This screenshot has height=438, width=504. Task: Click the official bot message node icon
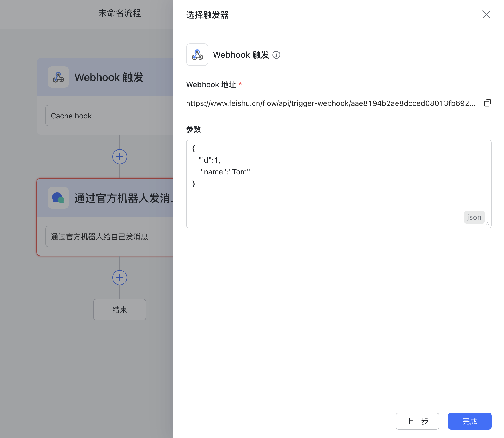pyautogui.click(x=58, y=198)
